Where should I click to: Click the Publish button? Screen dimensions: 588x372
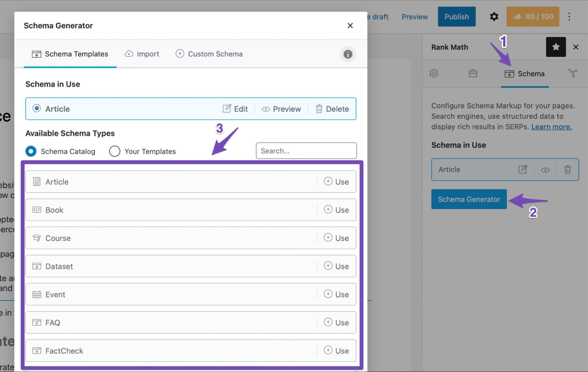coord(456,16)
